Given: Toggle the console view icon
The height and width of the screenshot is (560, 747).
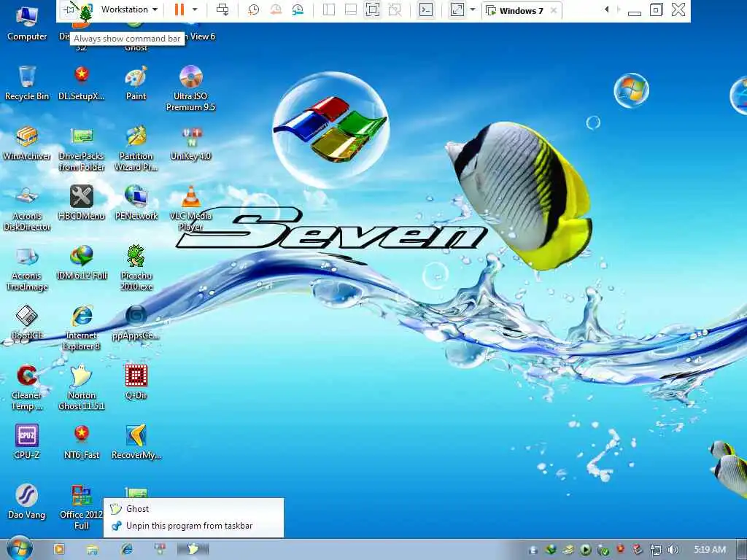Looking at the screenshot, I should [x=426, y=9].
